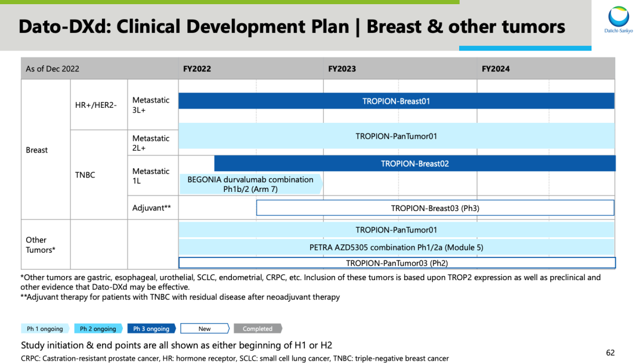This screenshot has height=363, width=644.
Task: Click the HR+/HER2- cell
Action: (99, 105)
